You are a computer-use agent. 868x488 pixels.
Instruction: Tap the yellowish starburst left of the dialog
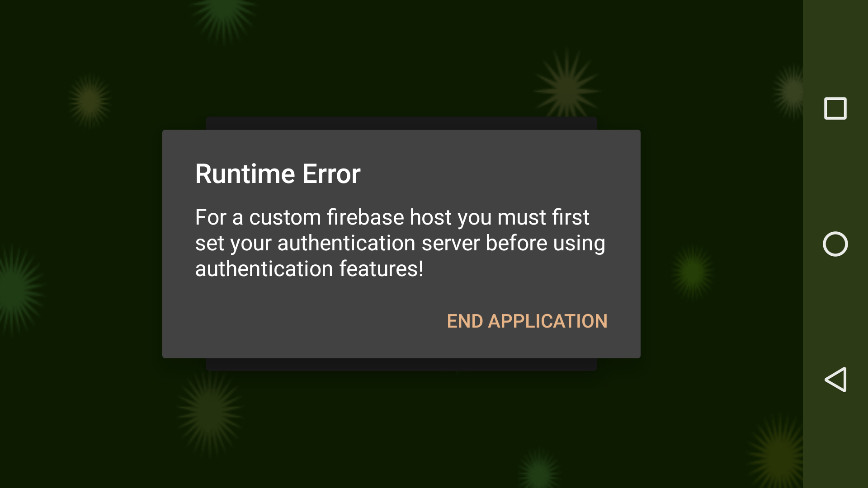point(90,100)
